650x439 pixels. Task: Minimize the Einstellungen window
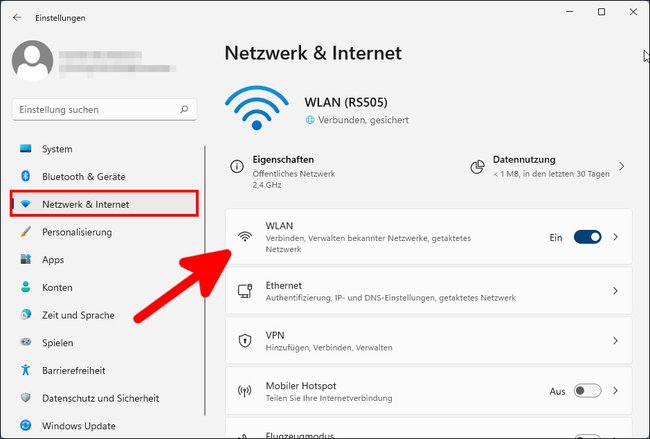(x=570, y=12)
